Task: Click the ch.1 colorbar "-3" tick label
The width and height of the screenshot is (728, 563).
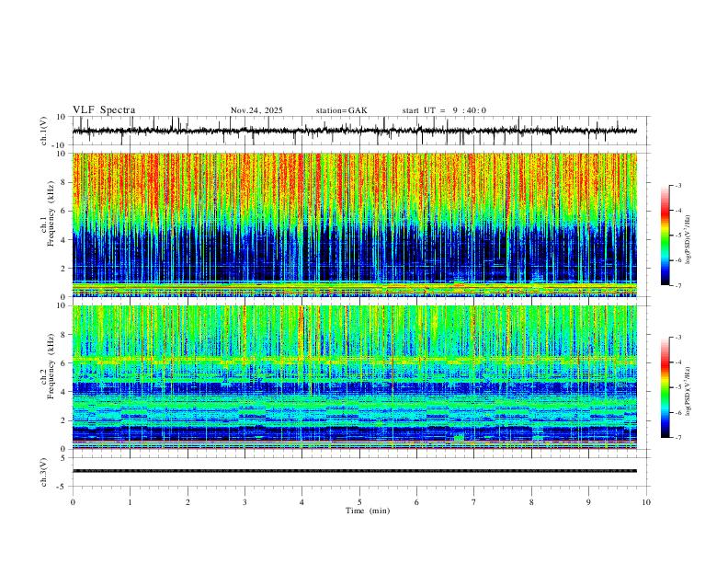Action: tap(677, 185)
